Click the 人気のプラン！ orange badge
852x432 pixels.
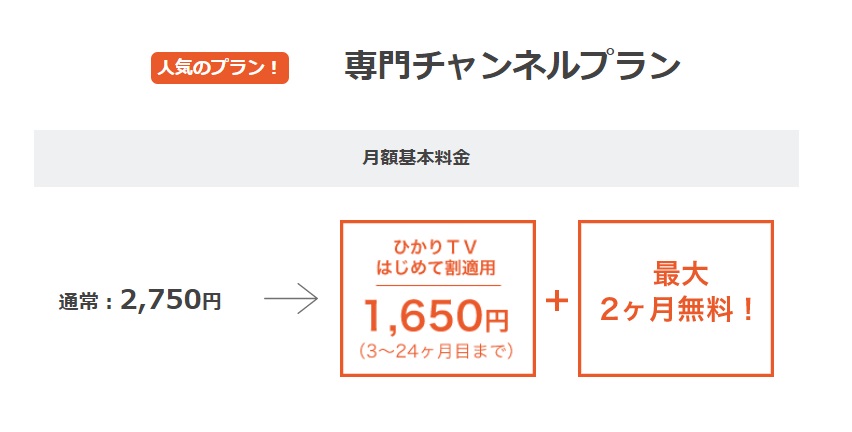(x=220, y=68)
